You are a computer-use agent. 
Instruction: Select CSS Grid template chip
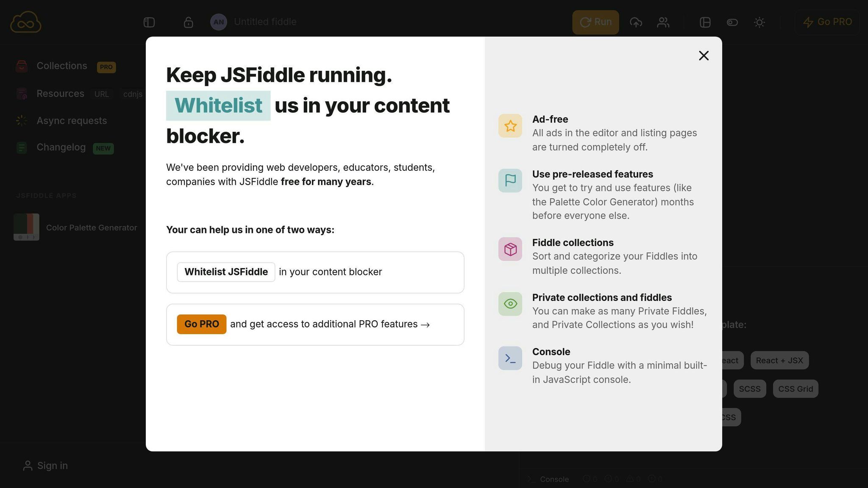(796, 389)
